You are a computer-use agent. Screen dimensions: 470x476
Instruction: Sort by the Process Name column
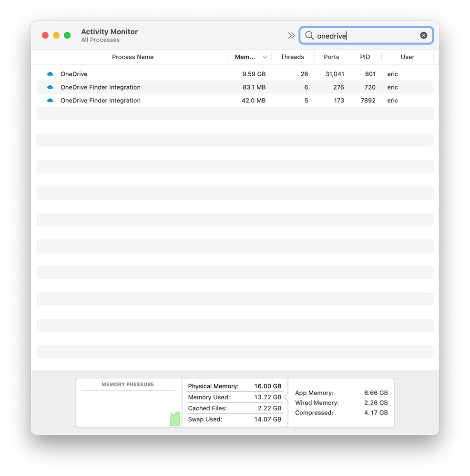click(133, 57)
